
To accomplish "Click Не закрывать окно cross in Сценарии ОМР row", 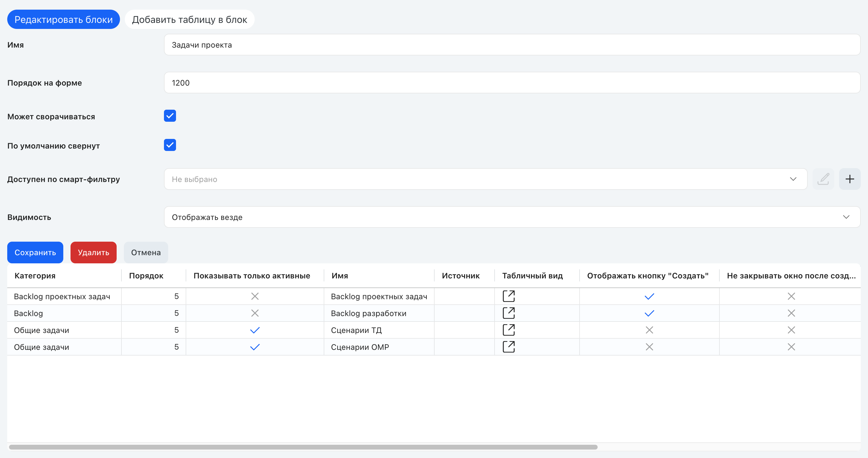I will (791, 347).
